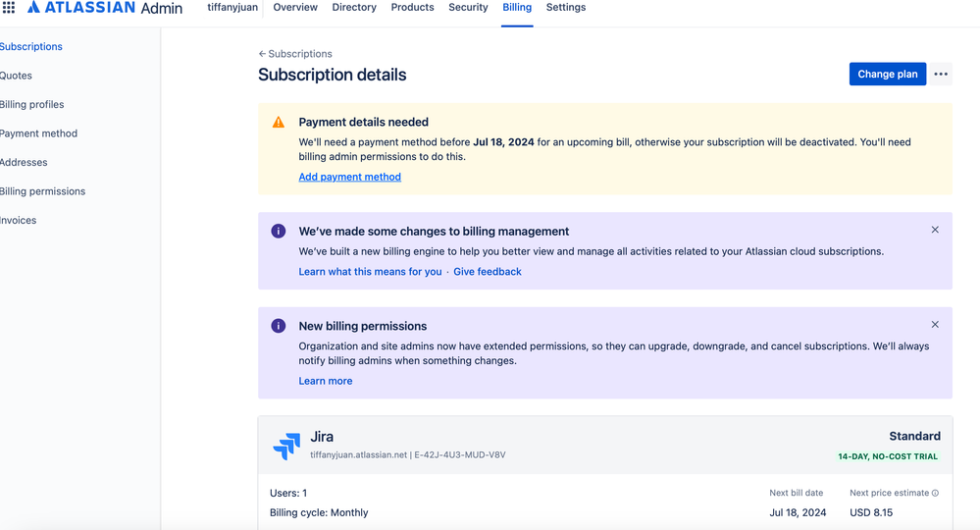Open Billing profiles in the sidebar
This screenshot has height=530, width=980.
point(31,104)
